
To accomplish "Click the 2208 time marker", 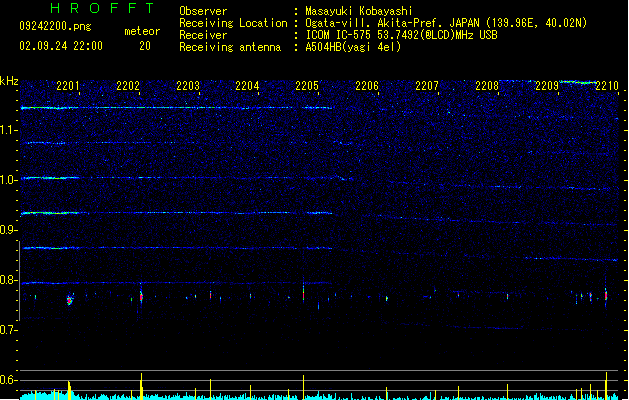I will point(487,86).
